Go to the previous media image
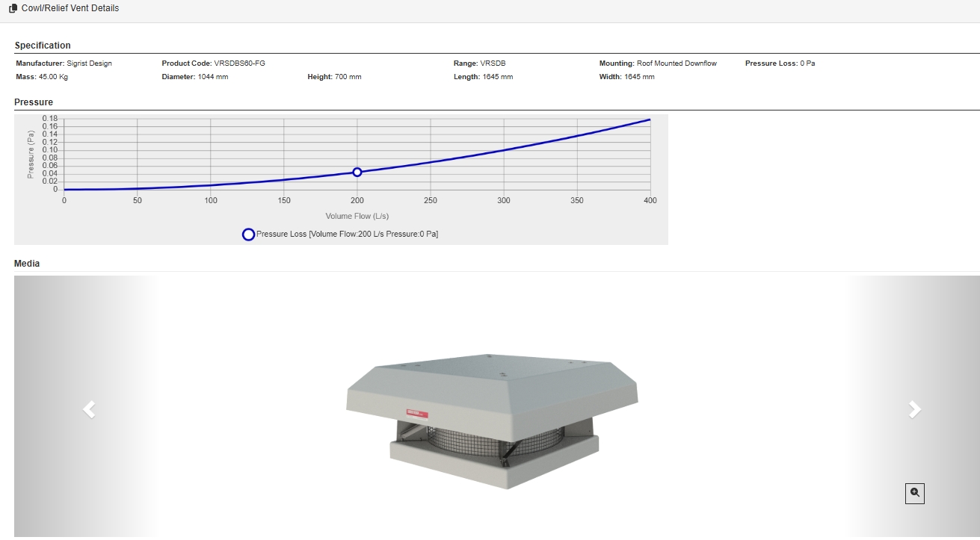 click(x=89, y=409)
